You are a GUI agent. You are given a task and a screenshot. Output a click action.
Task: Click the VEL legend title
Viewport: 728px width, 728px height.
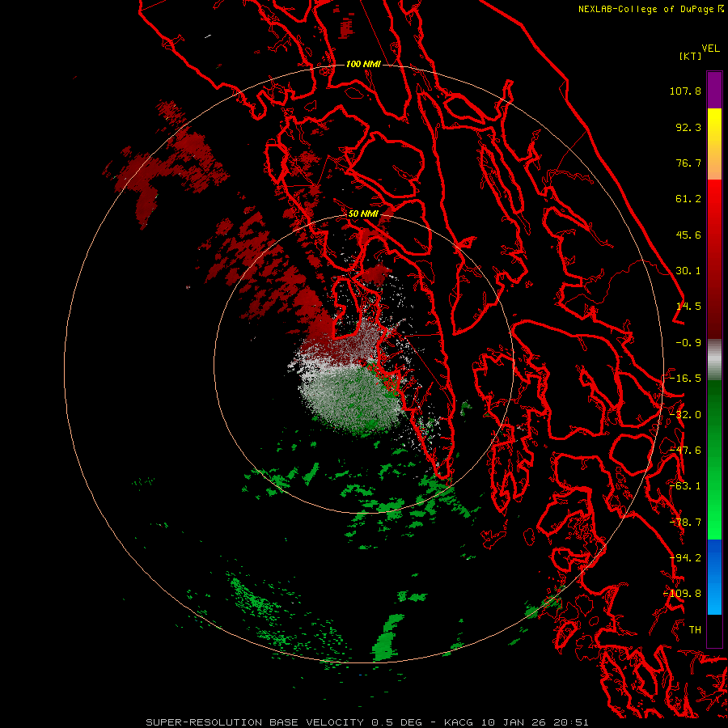(710, 49)
